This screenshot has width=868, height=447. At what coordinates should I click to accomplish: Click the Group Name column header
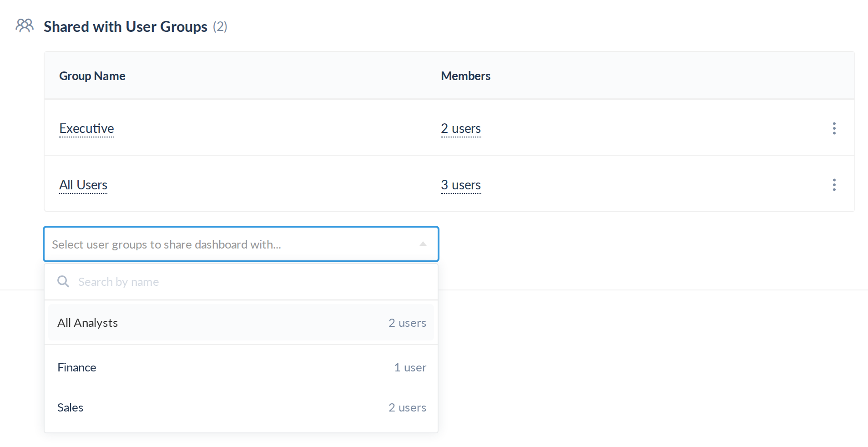coord(92,76)
